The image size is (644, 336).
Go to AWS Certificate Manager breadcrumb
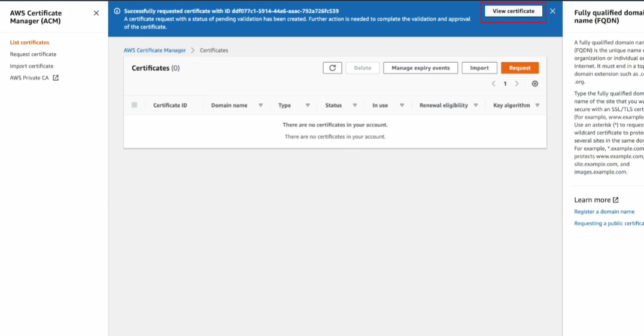[x=155, y=50]
